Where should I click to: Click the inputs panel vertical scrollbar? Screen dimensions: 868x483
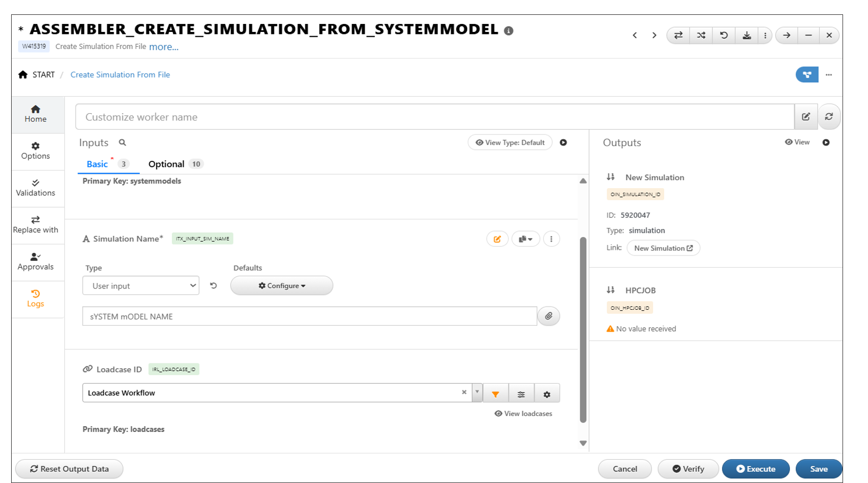click(x=583, y=329)
